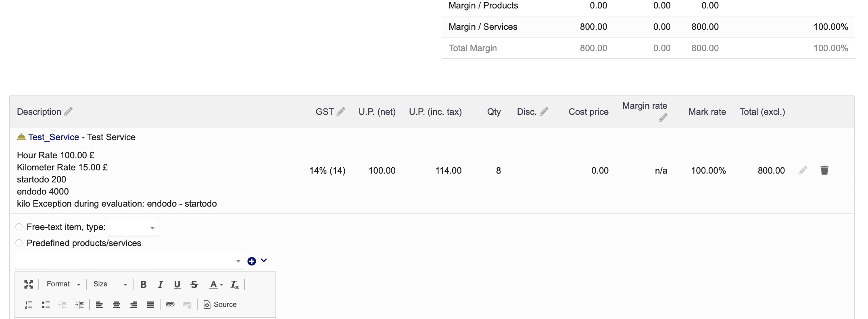Maximize the rich text editor
868x319 pixels.
[29, 284]
